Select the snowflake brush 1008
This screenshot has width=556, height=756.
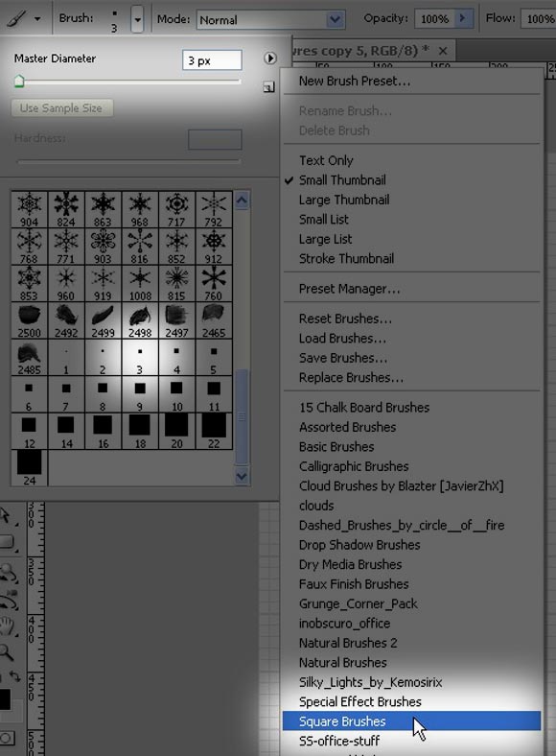[x=140, y=284]
